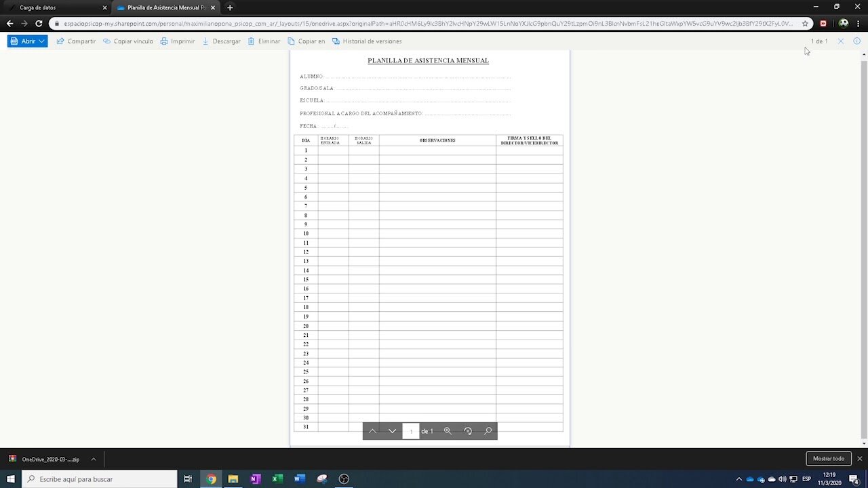Click Copiar vínculo option

128,41
